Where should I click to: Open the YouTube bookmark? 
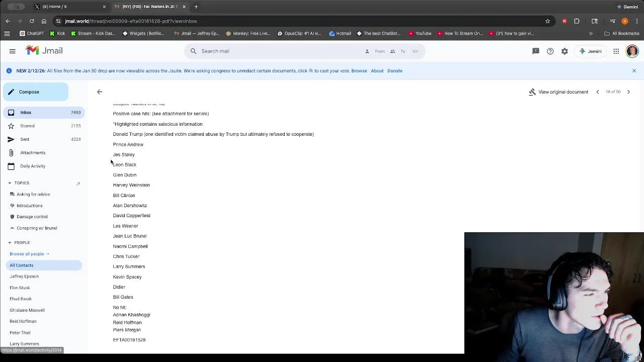coord(420,34)
